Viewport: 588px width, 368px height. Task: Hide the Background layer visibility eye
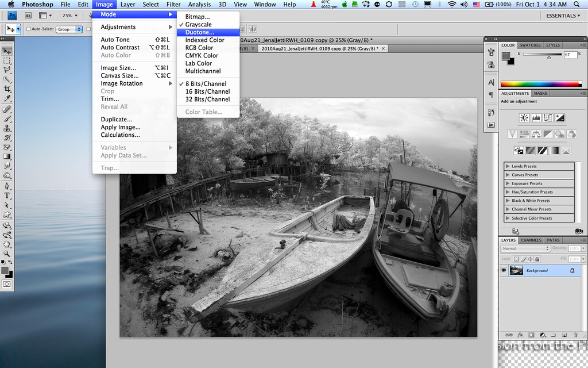pos(504,270)
